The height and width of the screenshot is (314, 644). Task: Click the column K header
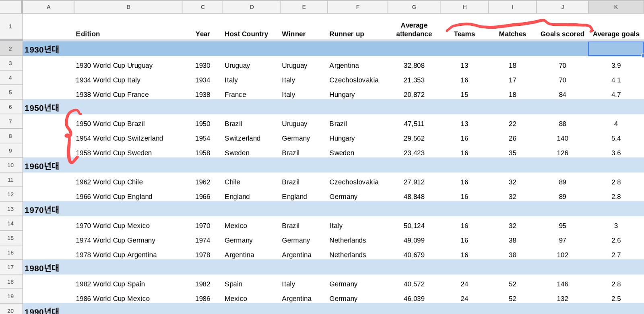[616, 7]
